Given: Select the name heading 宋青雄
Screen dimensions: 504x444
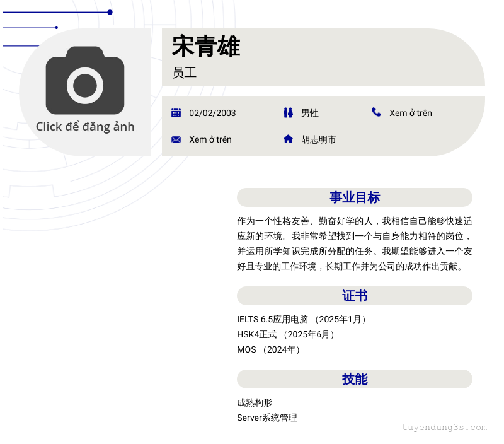Looking at the screenshot, I should click(206, 46).
